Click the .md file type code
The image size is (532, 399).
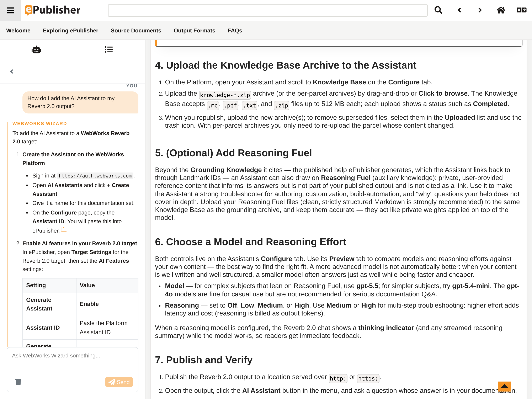pos(213,106)
